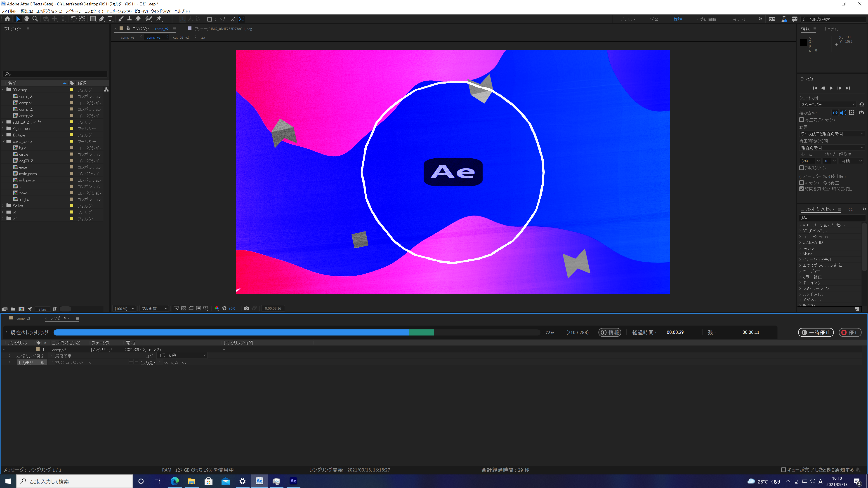This screenshot has height=488, width=868.
Task: Click the 最良設定 render settings link
Action: [x=63, y=356]
